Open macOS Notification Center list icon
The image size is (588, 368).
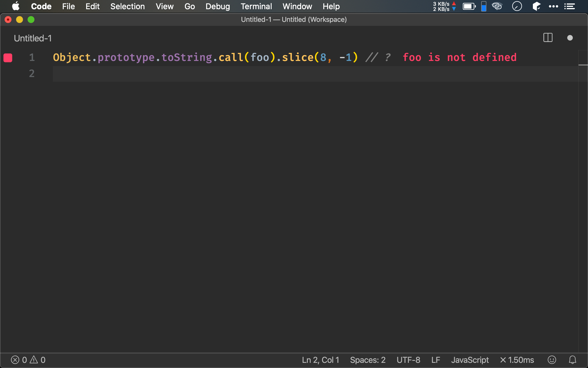point(570,6)
